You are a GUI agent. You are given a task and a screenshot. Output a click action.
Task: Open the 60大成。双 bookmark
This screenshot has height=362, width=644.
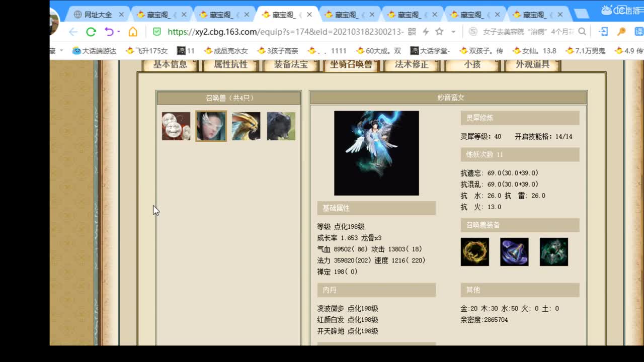[x=378, y=51]
